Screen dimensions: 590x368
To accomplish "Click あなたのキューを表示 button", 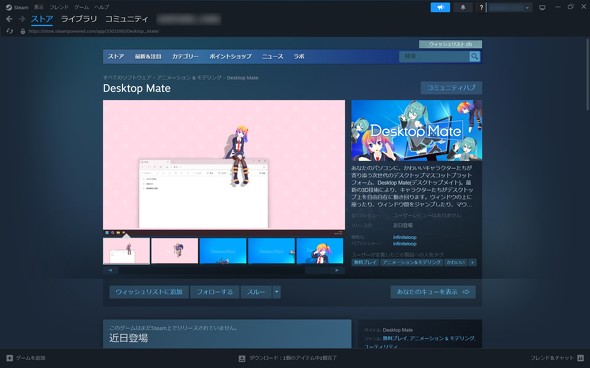I will (x=433, y=292).
